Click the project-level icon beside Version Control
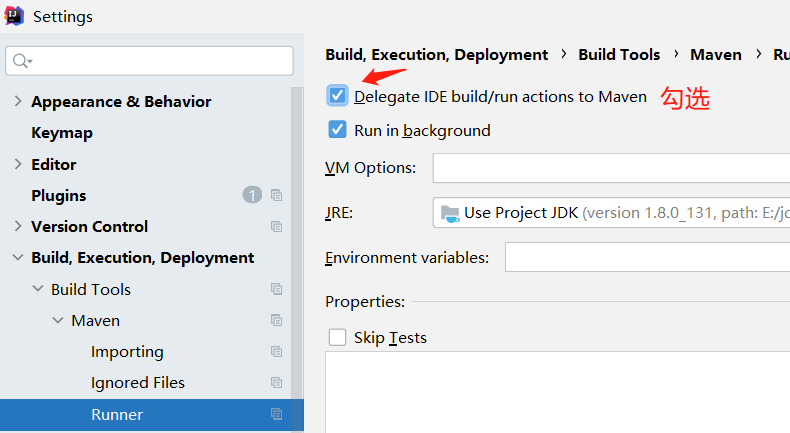 pos(277,227)
